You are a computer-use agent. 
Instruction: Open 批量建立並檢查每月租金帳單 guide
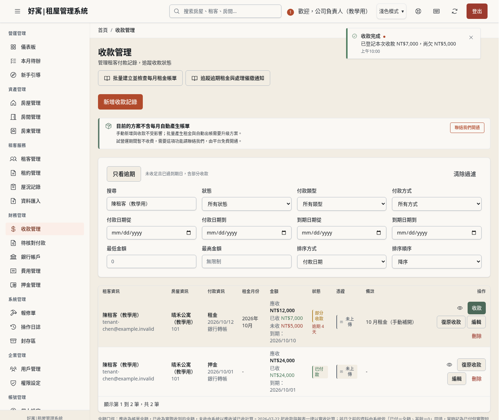pyautogui.click(x=140, y=78)
